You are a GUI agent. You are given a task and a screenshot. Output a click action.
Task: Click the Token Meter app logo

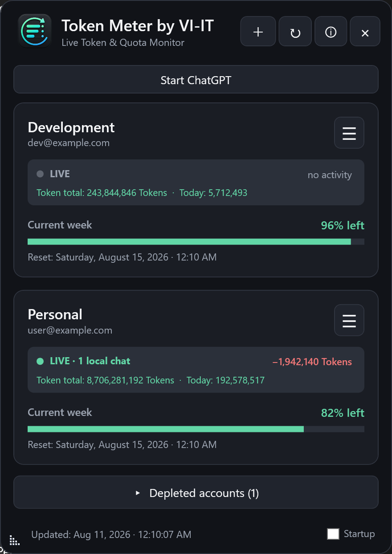[x=35, y=31]
